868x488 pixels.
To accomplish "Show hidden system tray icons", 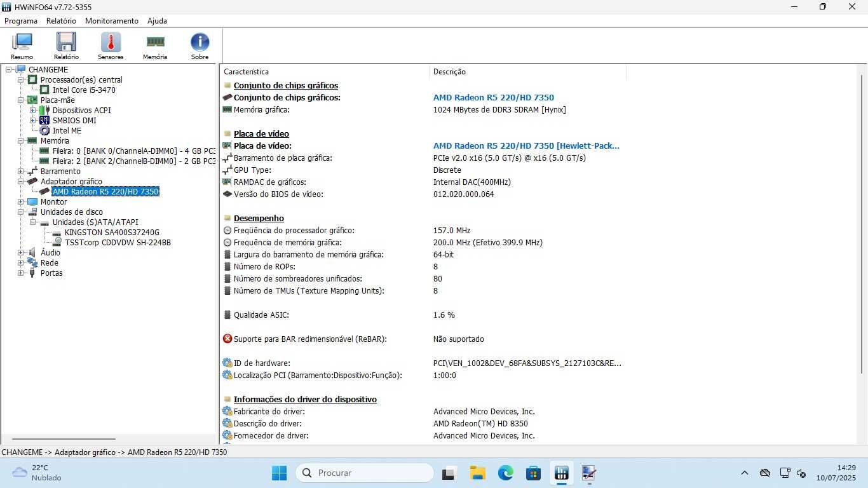I will pyautogui.click(x=745, y=473).
